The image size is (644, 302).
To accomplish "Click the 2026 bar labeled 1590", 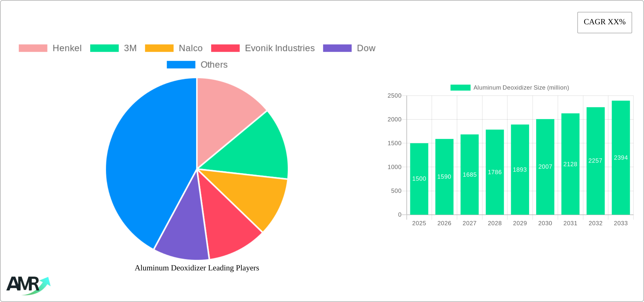I will click(444, 177).
